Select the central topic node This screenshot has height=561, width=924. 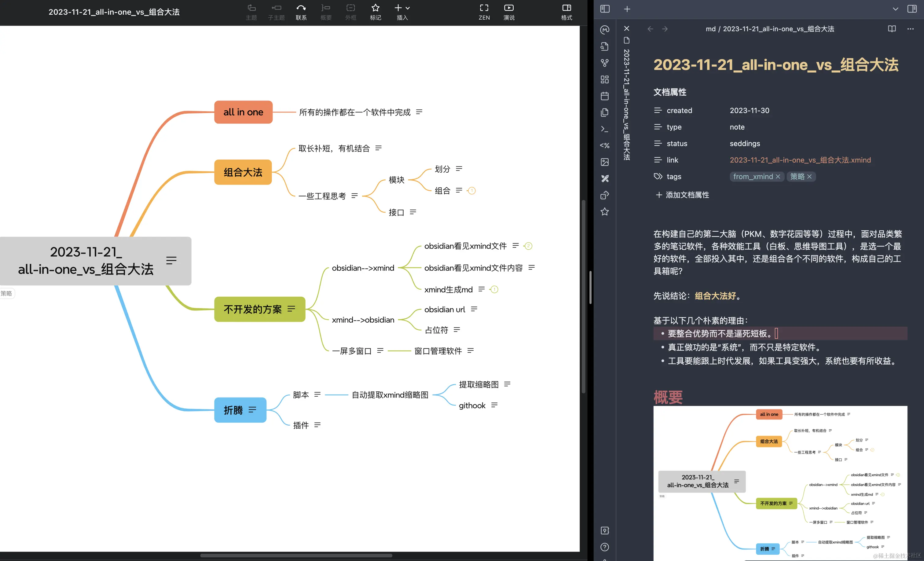[x=95, y=261]
